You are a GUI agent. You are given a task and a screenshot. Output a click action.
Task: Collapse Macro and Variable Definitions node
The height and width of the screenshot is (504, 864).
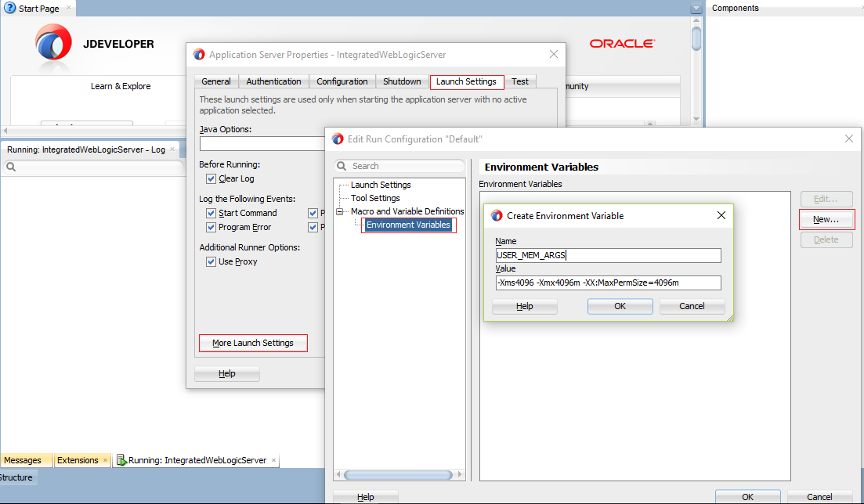[x=340, y=211]
